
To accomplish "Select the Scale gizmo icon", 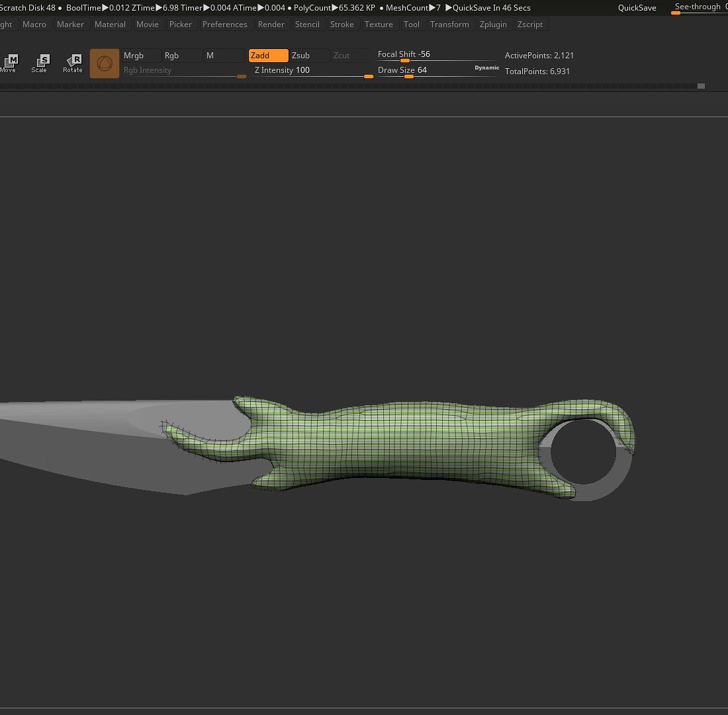I will pos(40,63).
